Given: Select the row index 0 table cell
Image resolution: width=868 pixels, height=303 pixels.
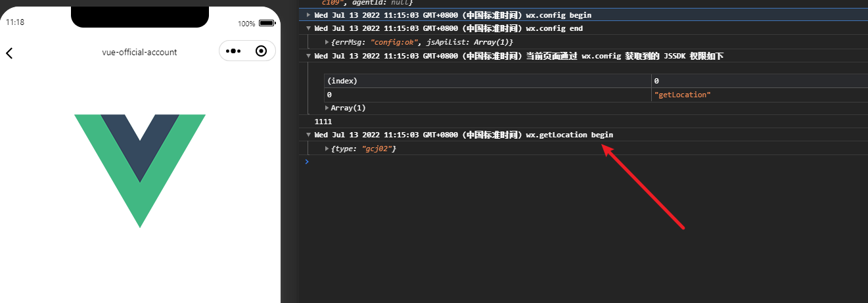Looking at the screenshot, I should pos(487,95).
